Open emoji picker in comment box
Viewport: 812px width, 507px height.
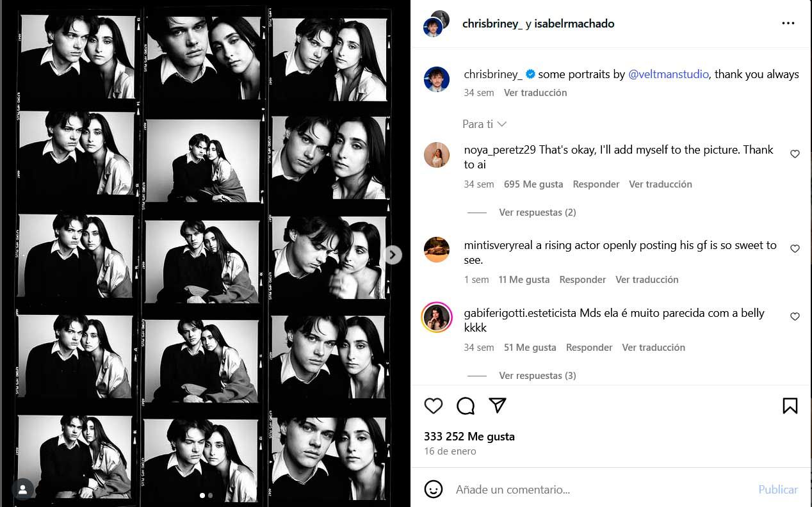(x=434, y=490)
